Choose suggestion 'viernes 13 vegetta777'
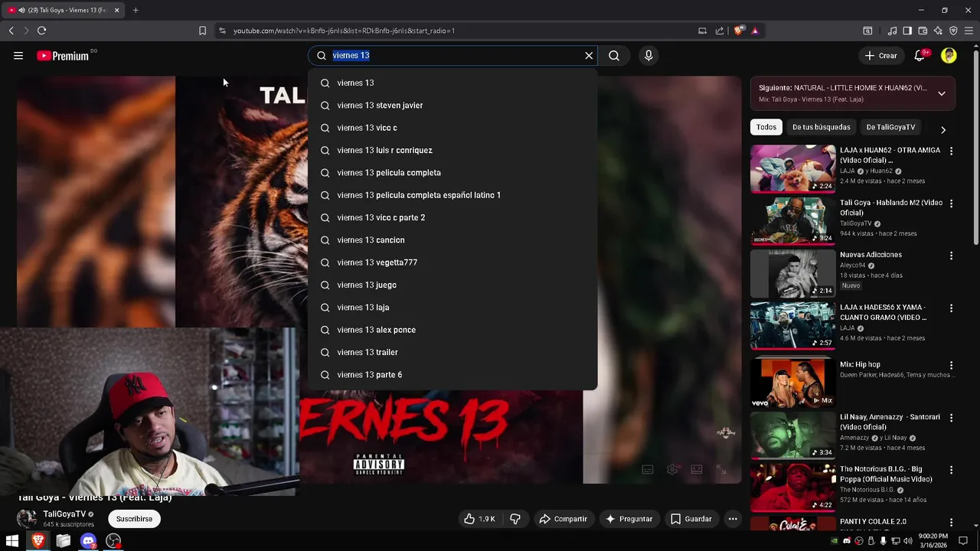The image size is (980, 551). click(452, 262)
